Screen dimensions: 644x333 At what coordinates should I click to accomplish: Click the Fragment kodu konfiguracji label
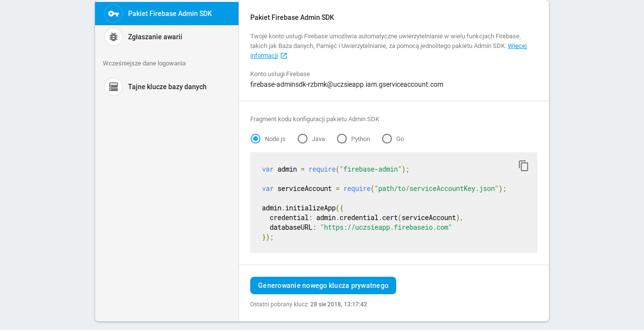315,119
